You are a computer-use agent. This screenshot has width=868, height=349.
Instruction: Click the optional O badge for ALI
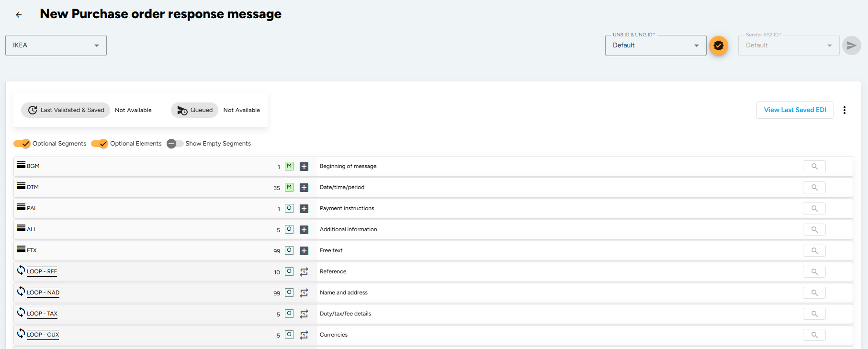coord(289,229)
